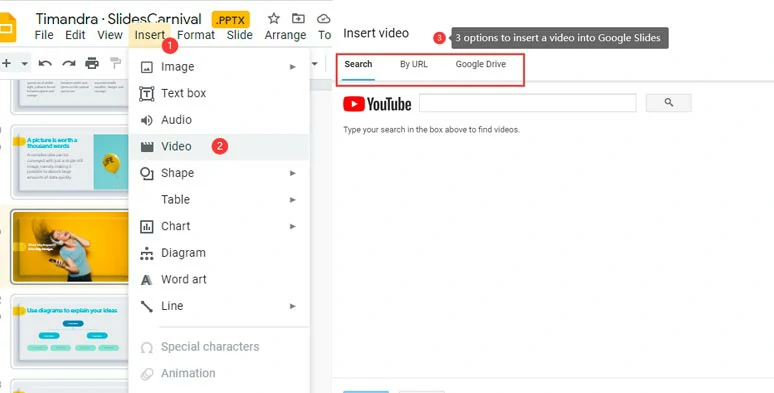Click the Special characters omega icon
The image size is (774, 393).
click(x=147, y=348)
